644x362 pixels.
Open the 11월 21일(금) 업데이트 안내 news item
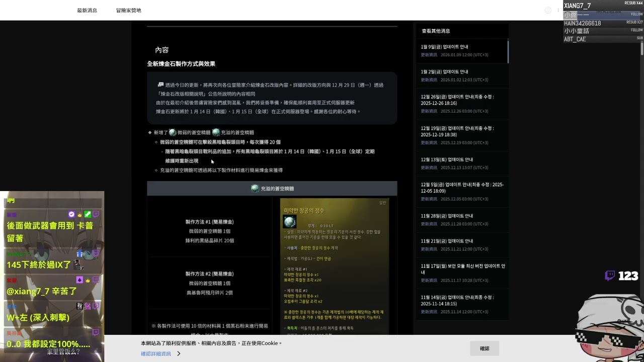point(462,244)
